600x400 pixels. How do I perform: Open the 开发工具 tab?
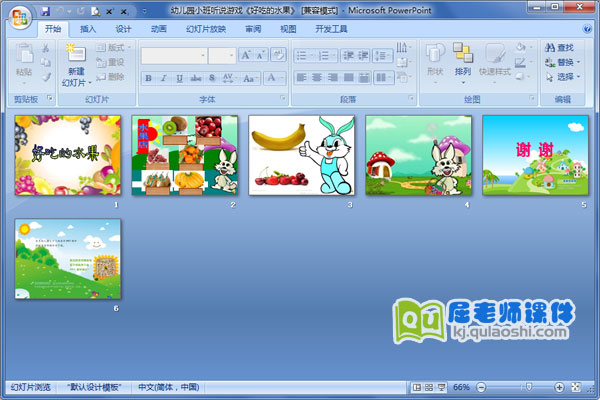(331, 29)
